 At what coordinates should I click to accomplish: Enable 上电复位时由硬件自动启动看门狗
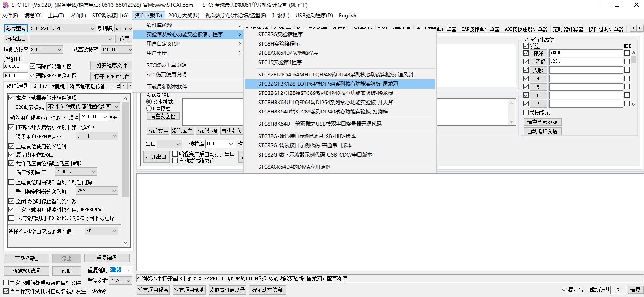[x=11, y=182]
